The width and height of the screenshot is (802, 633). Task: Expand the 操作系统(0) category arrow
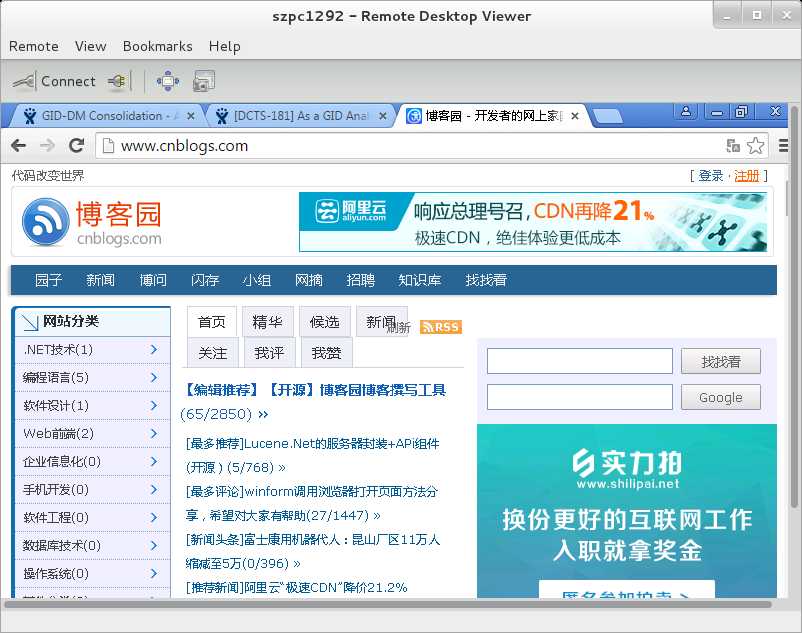pyautogui.click(x=154, y=574)
